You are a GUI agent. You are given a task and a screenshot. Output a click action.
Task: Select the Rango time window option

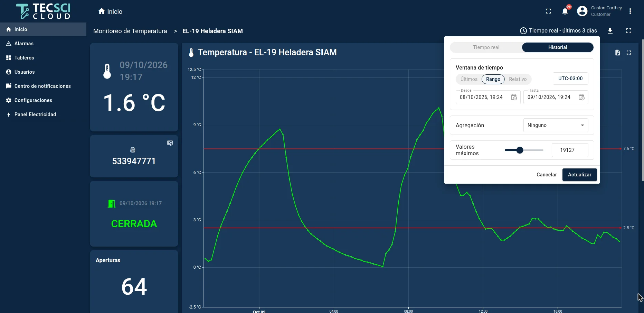point(493,79)
